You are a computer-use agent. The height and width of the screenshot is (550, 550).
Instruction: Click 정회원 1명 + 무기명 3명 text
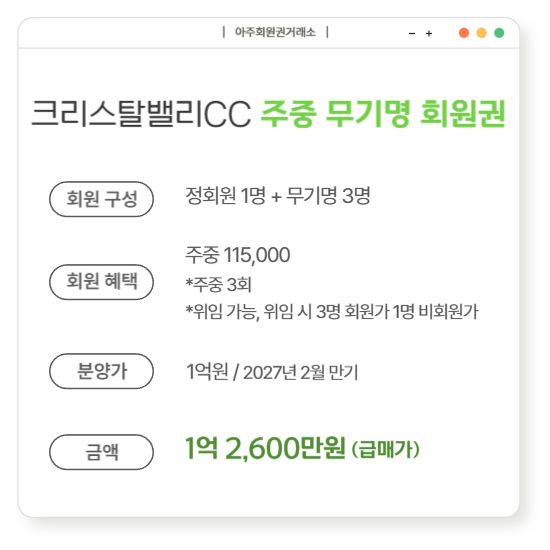(x=278, y=196)
